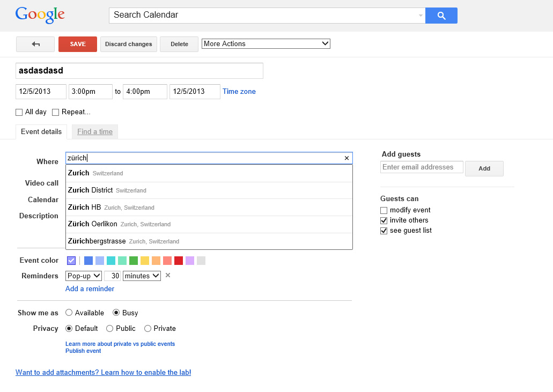The width and height of the screenshot is (553, 392).
Task: Choose Zürich HB suggestion
Action: (209, 208)
